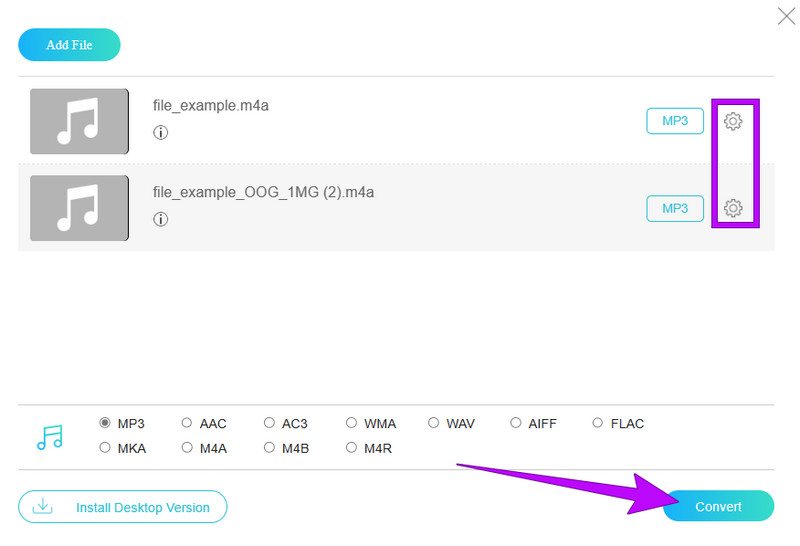Select the AIFF format radio button
800x546 pixels.
[516, 423]
